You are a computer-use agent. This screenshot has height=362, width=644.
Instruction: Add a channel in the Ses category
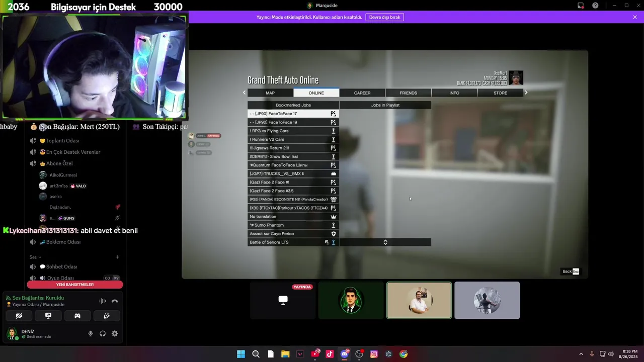117,257
